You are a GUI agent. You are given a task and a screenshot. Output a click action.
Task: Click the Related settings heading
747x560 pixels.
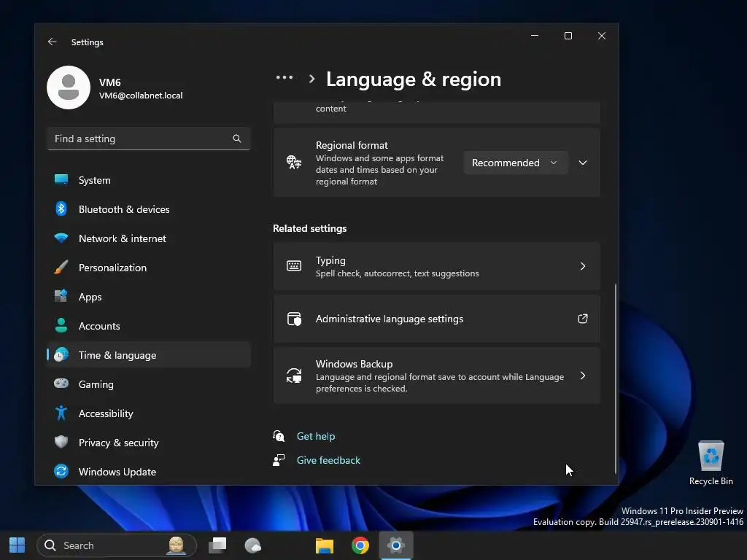(309, 228)
